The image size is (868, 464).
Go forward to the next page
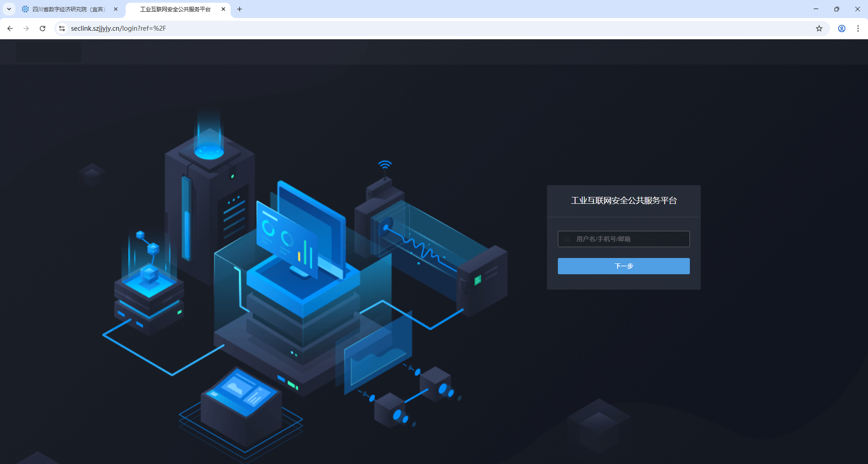26,28
